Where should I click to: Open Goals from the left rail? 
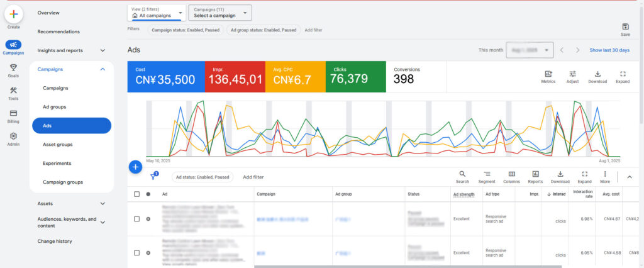(x=13, y=68)
